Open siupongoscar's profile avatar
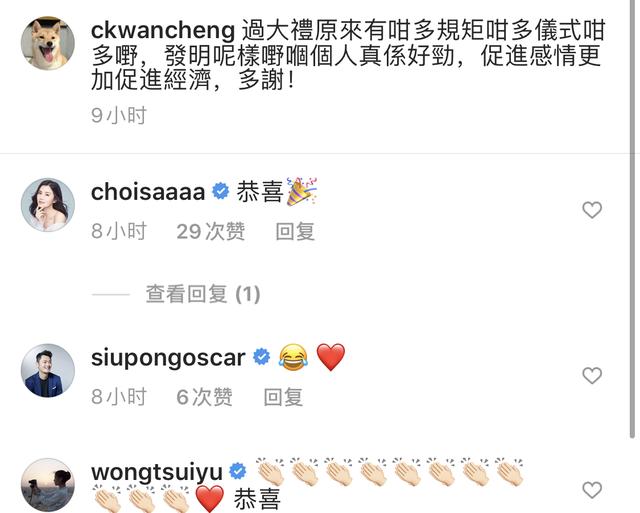The width and height of the screenshot is (640, 513). 48,370
